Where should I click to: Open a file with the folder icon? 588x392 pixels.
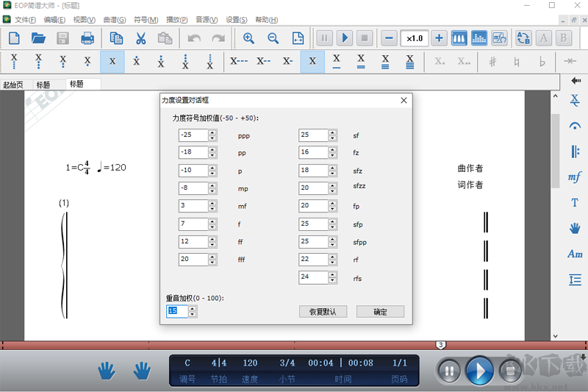[38, 38]
